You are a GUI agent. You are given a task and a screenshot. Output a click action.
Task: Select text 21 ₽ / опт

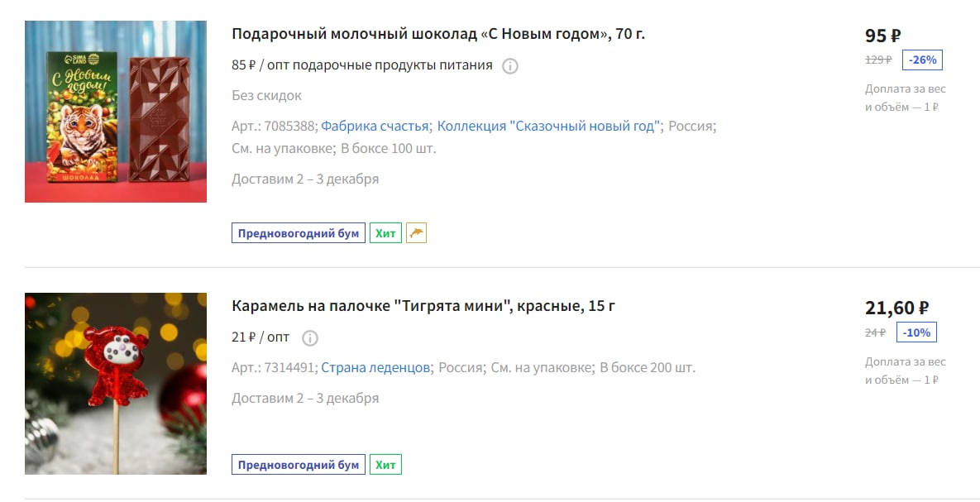(261, 337)
